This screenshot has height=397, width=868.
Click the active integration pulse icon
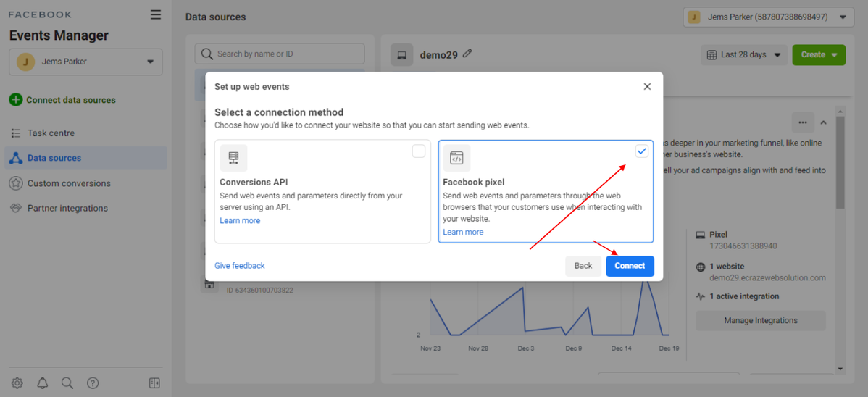[x=700, y=296]
